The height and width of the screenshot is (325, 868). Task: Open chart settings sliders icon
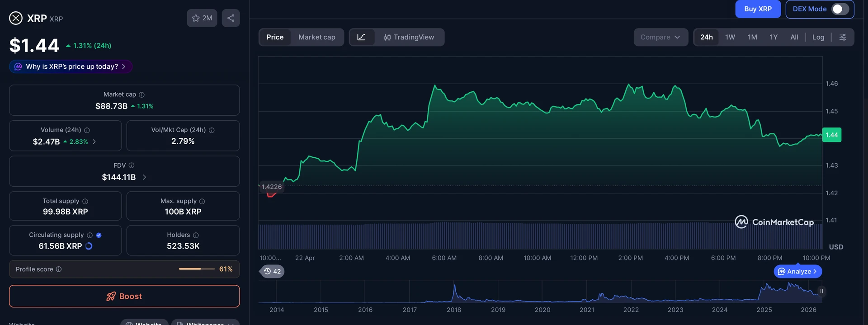843,37
